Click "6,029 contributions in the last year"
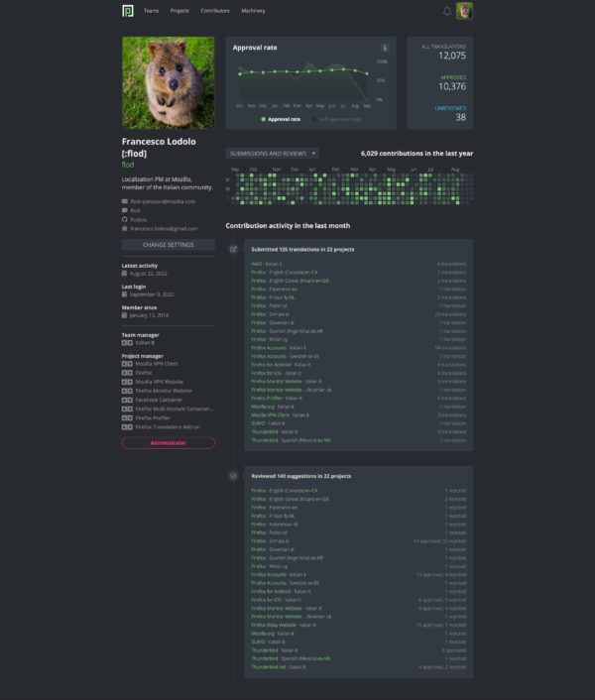Viewport: 595px width, 700px height. [416, 153]
